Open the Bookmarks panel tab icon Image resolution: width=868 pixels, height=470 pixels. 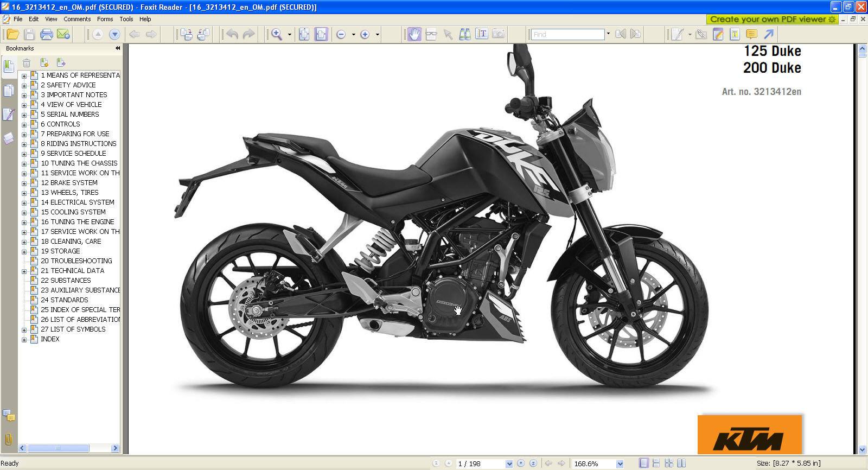9,67
